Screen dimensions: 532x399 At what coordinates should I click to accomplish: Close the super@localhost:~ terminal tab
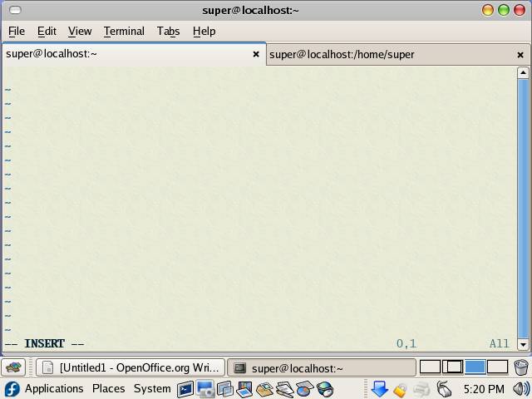256,55
